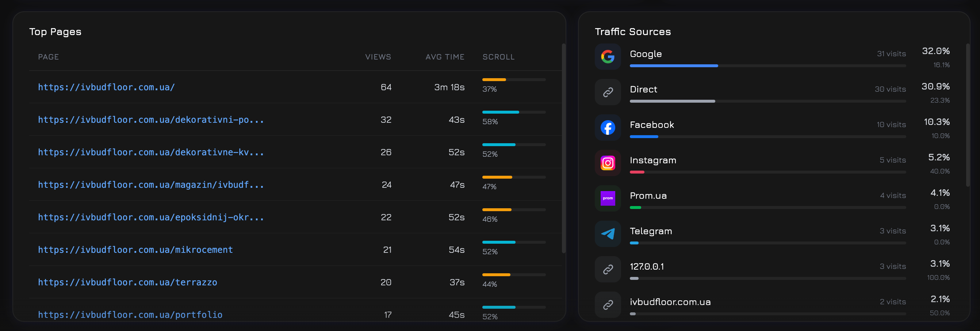
Task: Click the SCROLL column header
Action: 498,57
